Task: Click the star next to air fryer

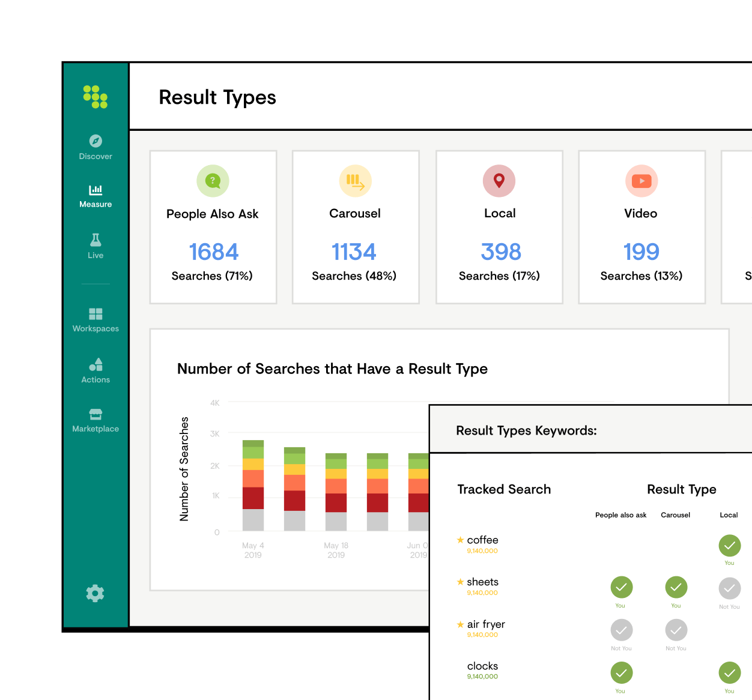Action: [x=460, y=624]
